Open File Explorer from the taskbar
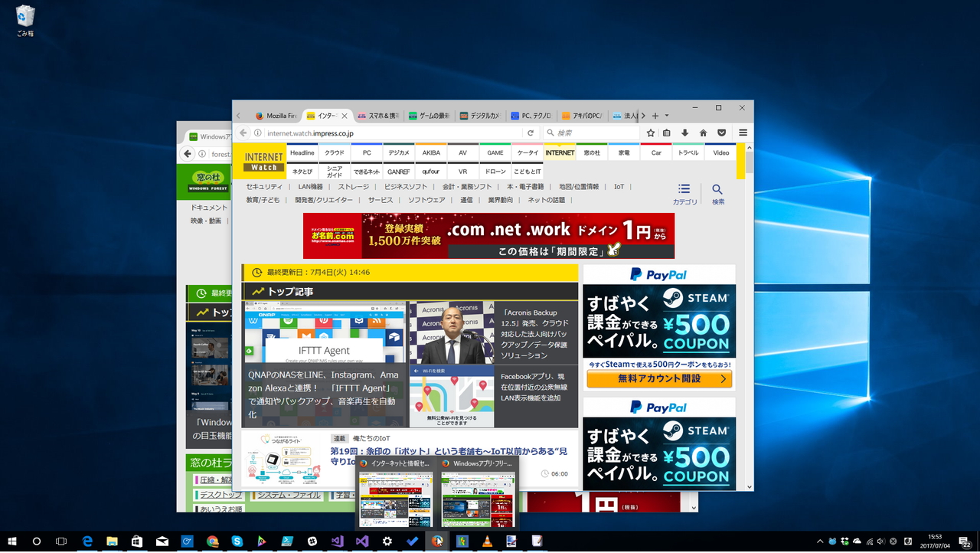Screen dimensions: 980x553 point(112,542)
